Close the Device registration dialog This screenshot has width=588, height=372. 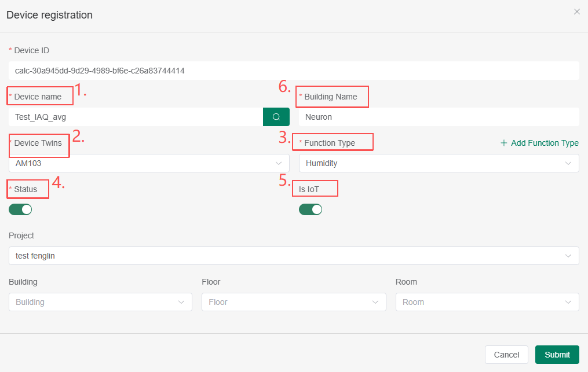tap(576, 12)
